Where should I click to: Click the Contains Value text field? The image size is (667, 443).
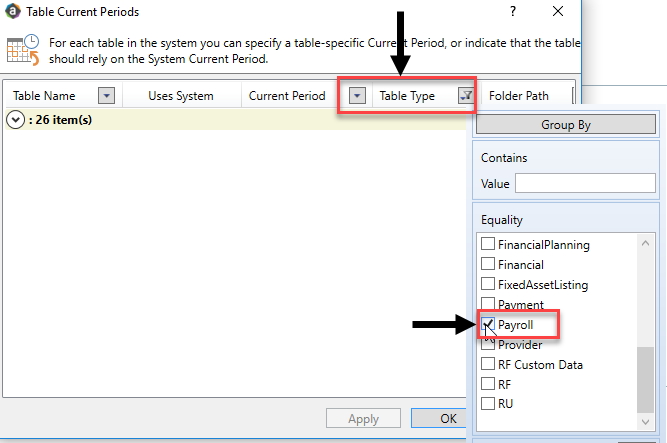[x=584, y=184]
